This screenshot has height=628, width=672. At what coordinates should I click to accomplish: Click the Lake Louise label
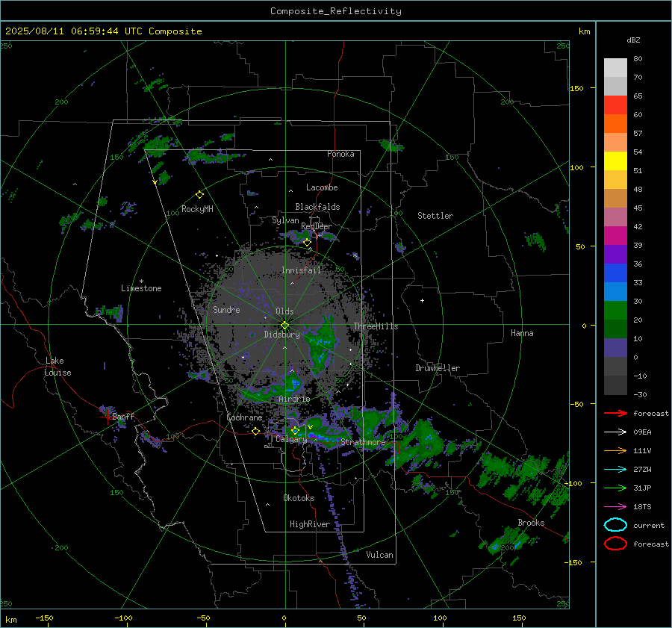click(x=57, y=367)
